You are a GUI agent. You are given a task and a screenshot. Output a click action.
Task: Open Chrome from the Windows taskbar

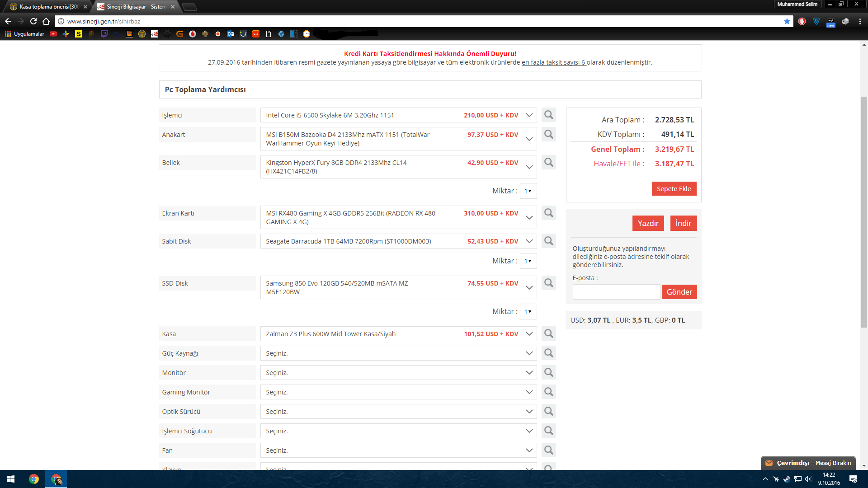pyautogui.click(x=34, y=479)
